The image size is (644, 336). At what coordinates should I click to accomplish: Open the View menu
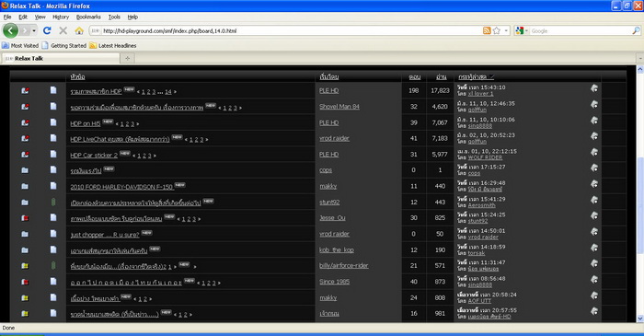click(40, 17)
